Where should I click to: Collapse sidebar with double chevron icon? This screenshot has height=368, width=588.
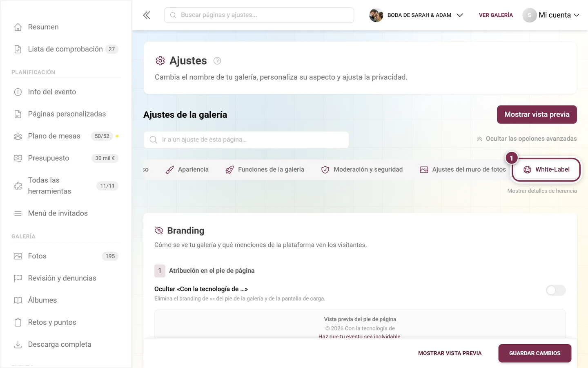147,15
